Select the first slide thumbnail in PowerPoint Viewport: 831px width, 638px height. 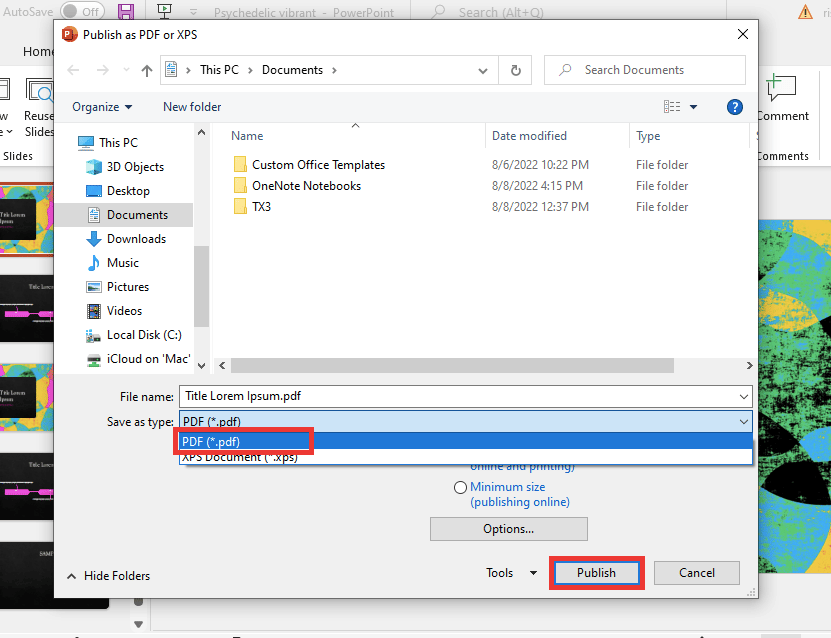pyautogui.click(x=26, y=219)
